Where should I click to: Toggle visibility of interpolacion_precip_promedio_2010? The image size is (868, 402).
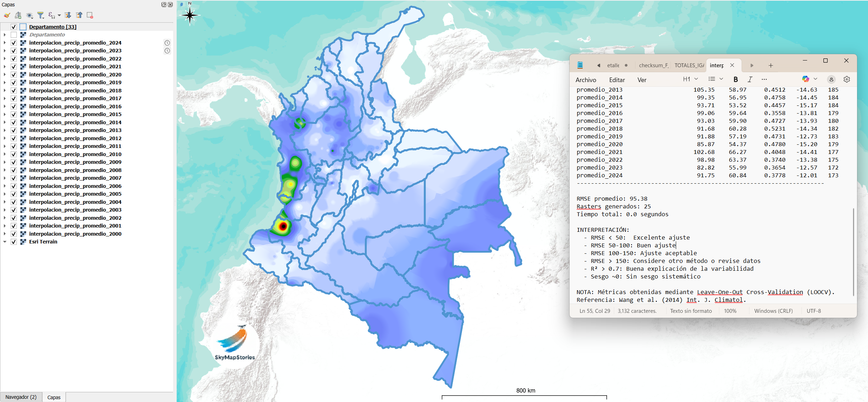13,154
